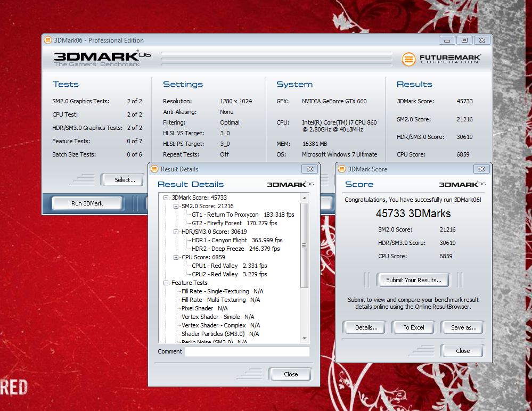
Task: Select CPU1 - Red Valley row
Action: tap(230, 266)
